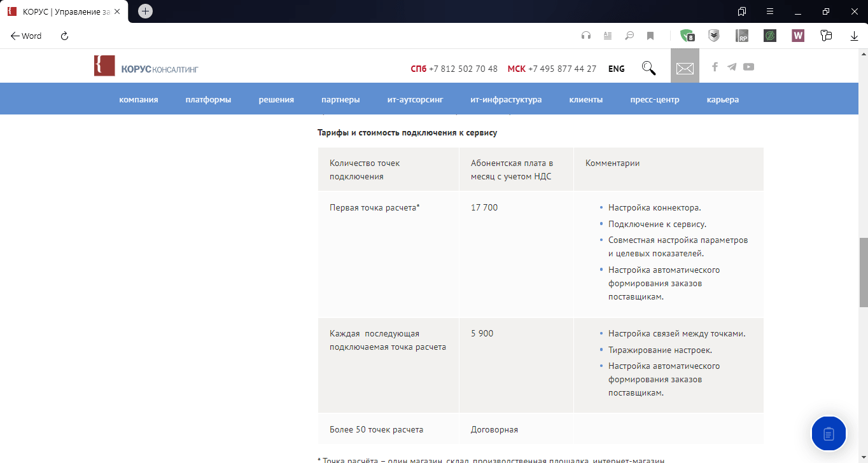The height and width of the screenshot is (463, 868).
Task: Click bullet «Совместная настройка параметров»
Action: pyautogui.click(x=678, y=240)
